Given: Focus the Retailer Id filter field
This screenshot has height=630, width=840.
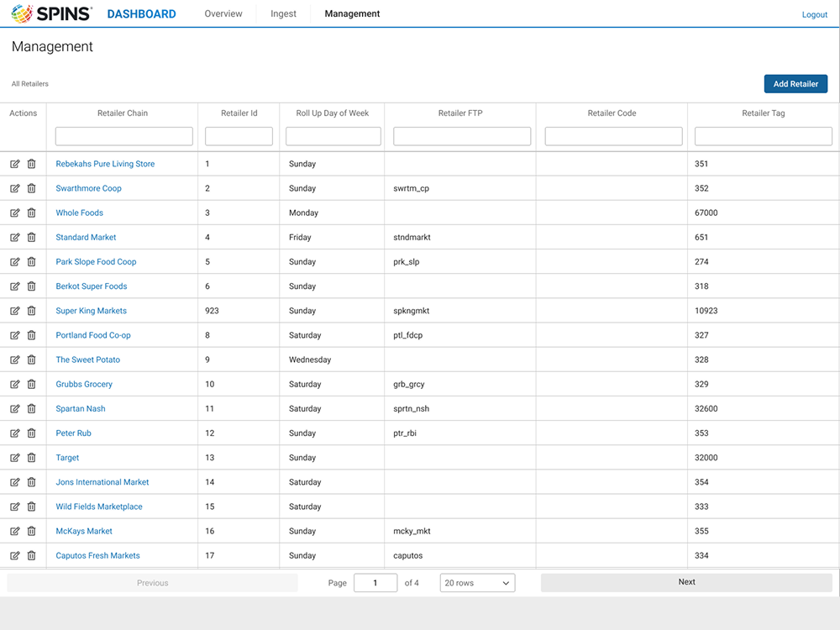Looking at the screenshot, I should [x=239, y=136].
